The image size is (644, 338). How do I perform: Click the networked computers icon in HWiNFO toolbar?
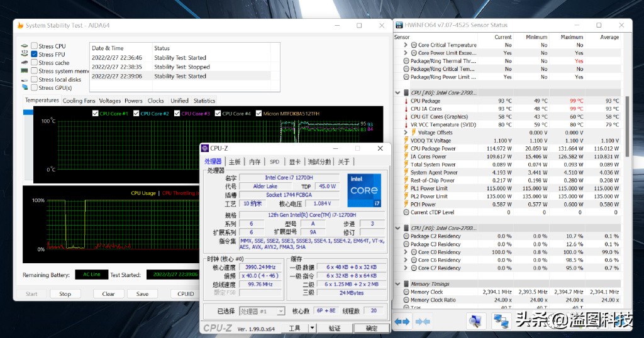pyautogui.click(x=501, y=321)
